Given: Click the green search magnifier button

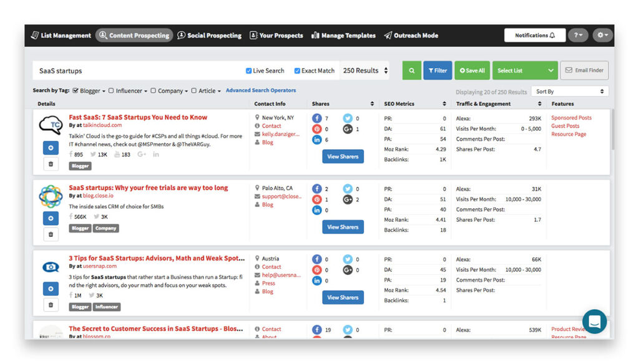Looking at the screenshot, I should pyautogui.click(x=412, y=70).
